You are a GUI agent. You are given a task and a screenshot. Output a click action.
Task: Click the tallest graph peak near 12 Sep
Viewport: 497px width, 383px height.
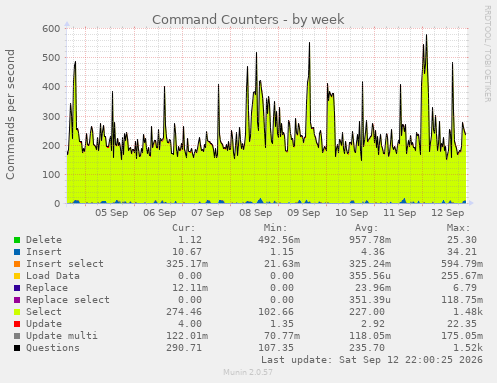[x=426, y=35]
